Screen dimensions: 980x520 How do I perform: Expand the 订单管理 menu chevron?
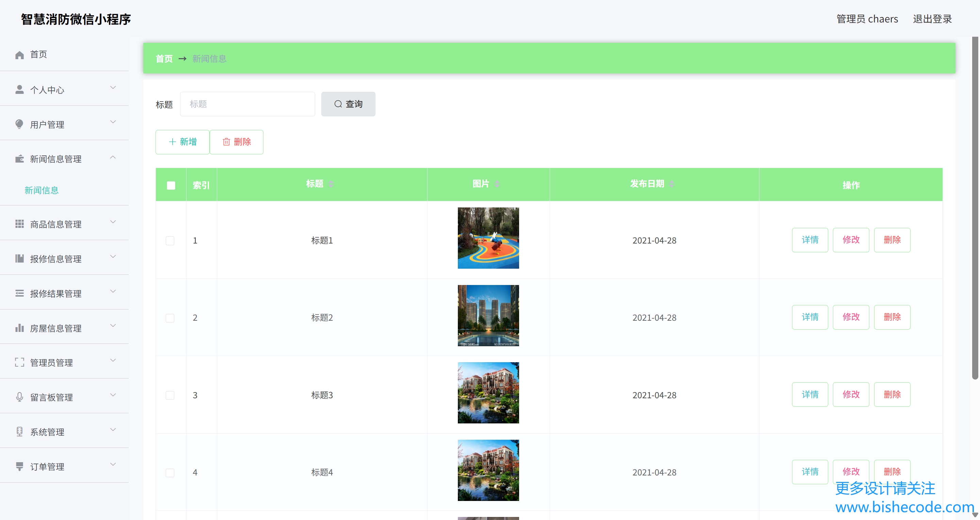click(x=113, y=464)
